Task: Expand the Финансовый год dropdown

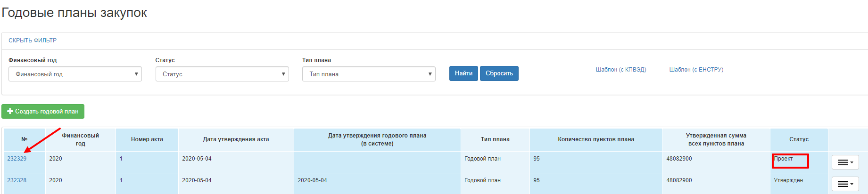Action: click(75, 74)
